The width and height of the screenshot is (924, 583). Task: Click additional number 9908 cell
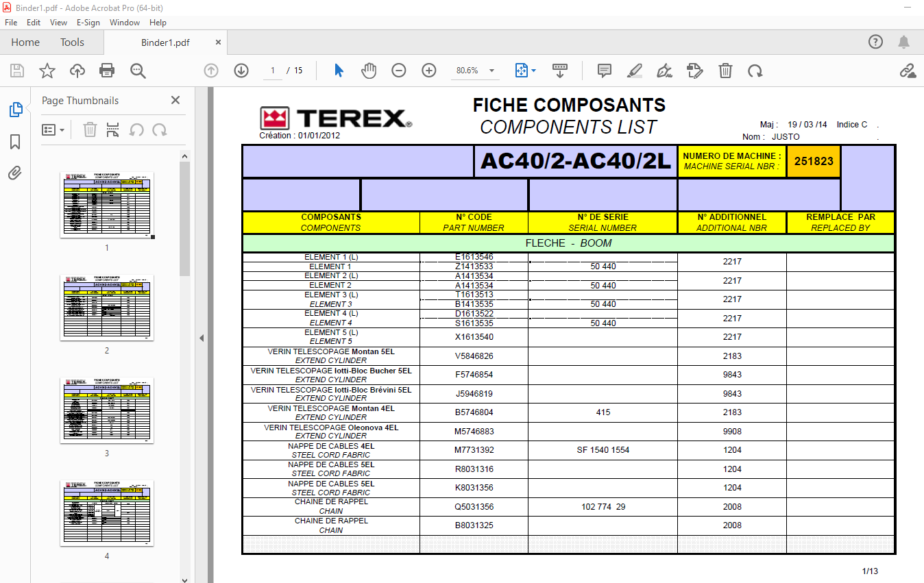tap(732, 432)
